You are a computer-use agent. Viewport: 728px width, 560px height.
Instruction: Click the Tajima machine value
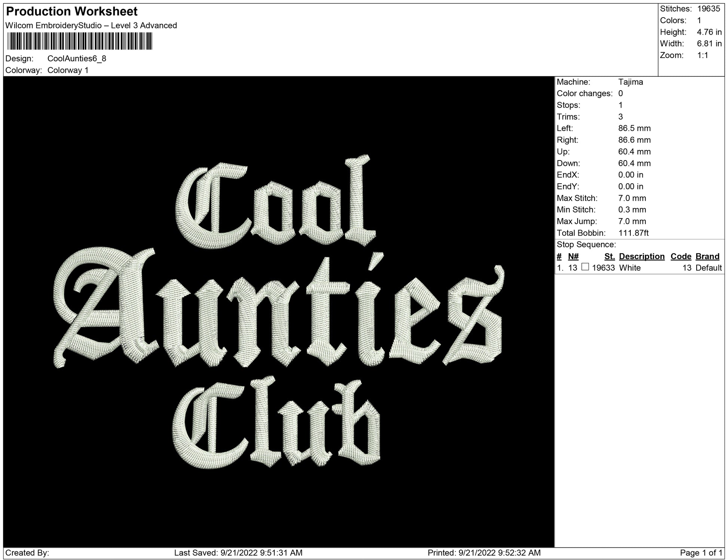point(630,82)
